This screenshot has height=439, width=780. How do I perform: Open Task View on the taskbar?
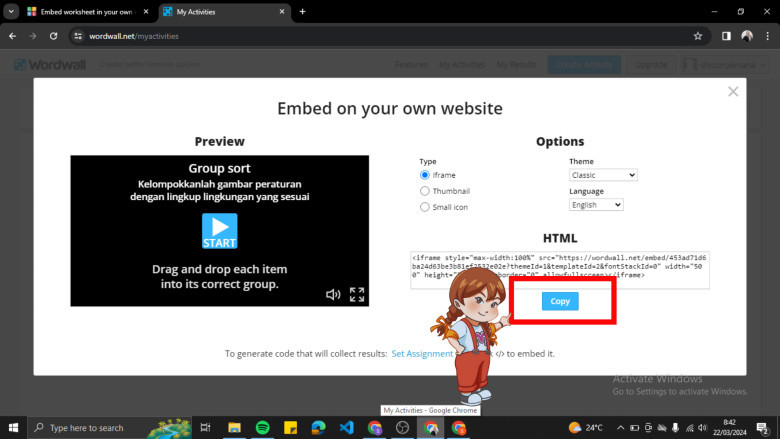coord(205,428)
